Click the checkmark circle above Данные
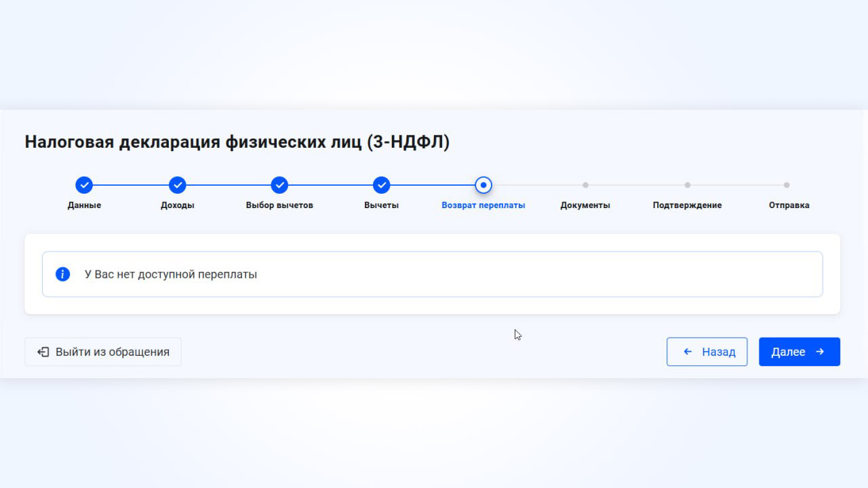The height and width of the screenshot is (488, 868). click(x=84, y=185)
